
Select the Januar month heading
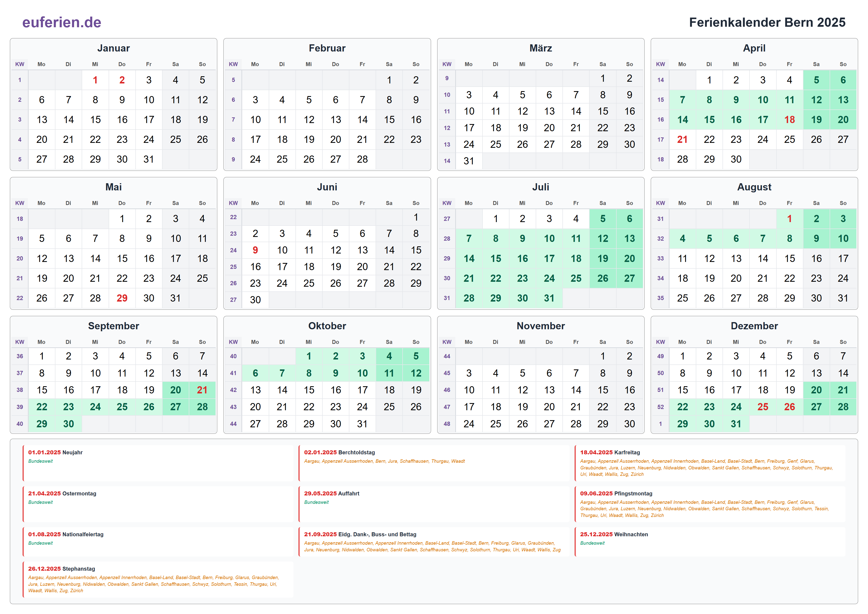point(113,48)
